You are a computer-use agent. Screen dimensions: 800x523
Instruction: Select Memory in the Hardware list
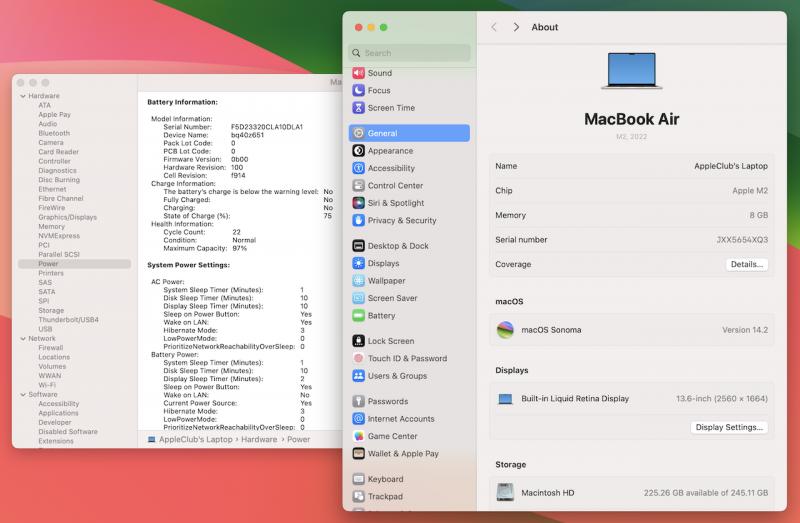click(52, 227)
